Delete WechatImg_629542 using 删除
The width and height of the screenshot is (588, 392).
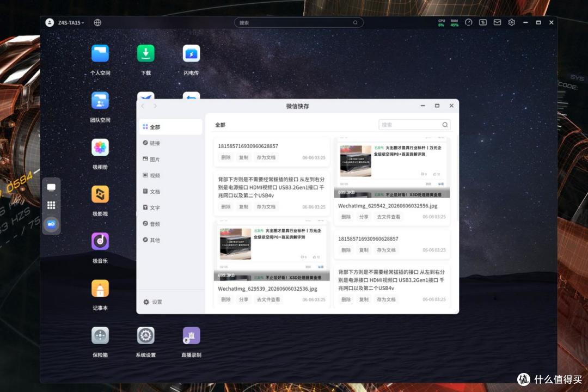coord(346,217)
